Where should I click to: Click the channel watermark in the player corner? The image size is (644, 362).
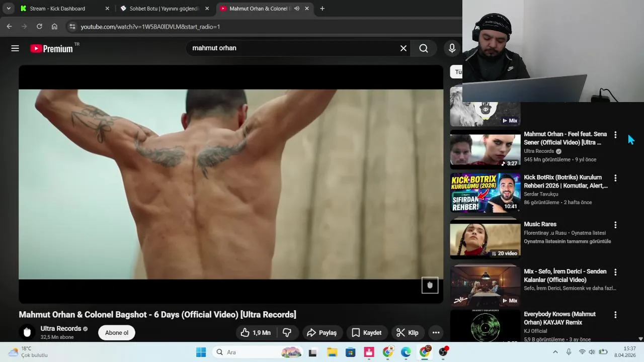[x=430, y=285]
